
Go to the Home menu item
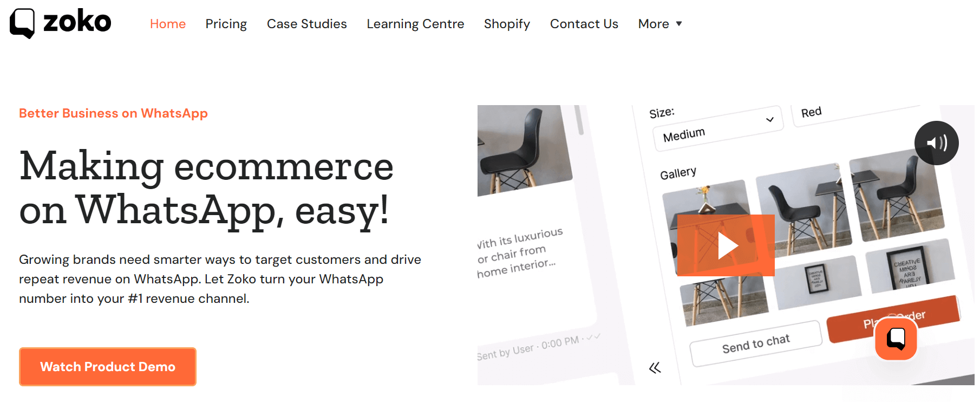tap(168, 24)
